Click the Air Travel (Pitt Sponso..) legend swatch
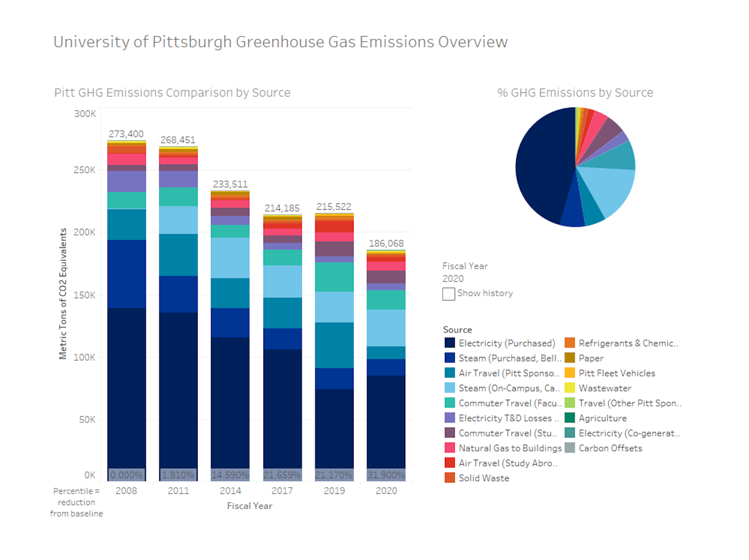 coord(450,373)
